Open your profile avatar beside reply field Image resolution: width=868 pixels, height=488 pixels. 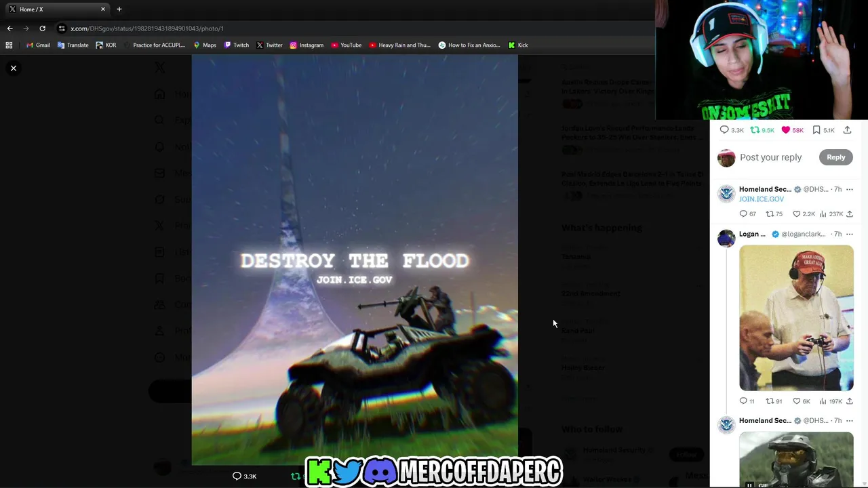(726, 158)
